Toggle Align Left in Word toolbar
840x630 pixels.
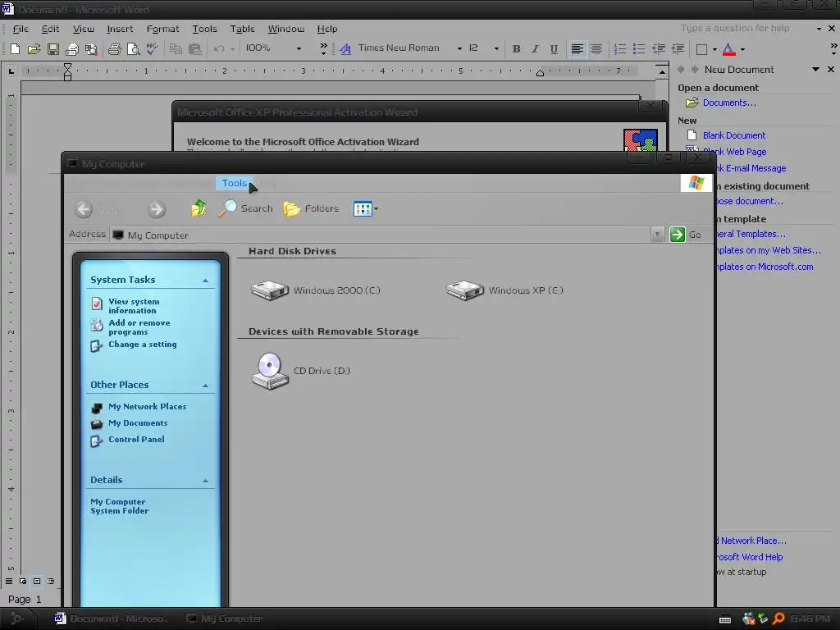577,49
